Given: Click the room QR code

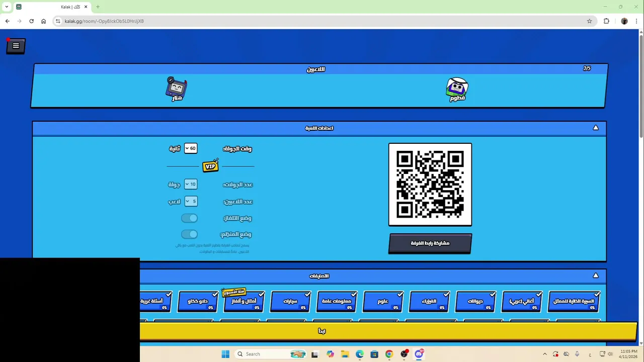Looking at the screenshot, I should pos(430,185).
